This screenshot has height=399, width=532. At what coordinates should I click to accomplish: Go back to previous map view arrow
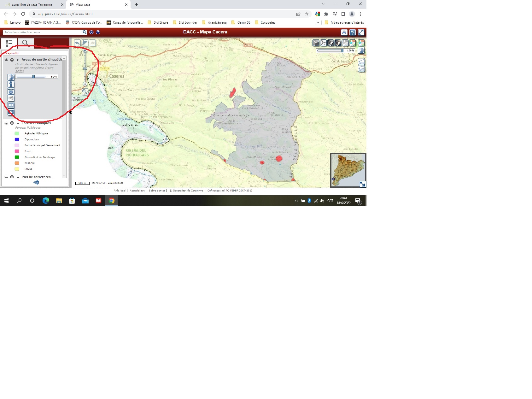click(x=77, y=43)
